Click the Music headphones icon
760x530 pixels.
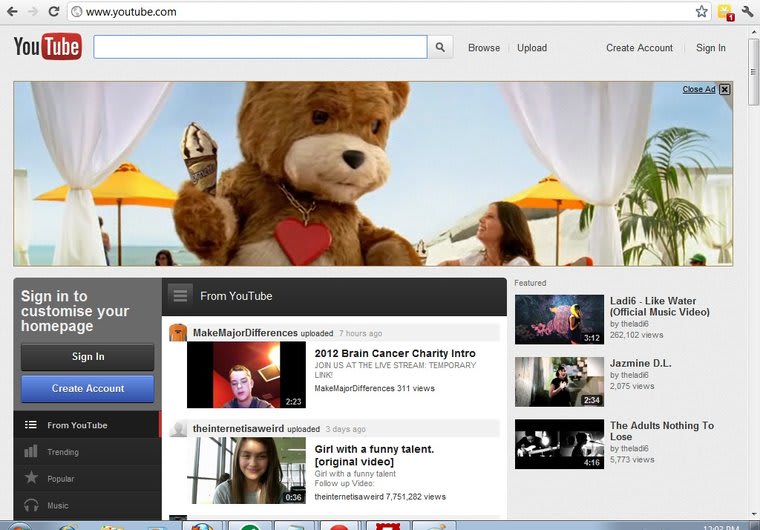coord(31,505)
